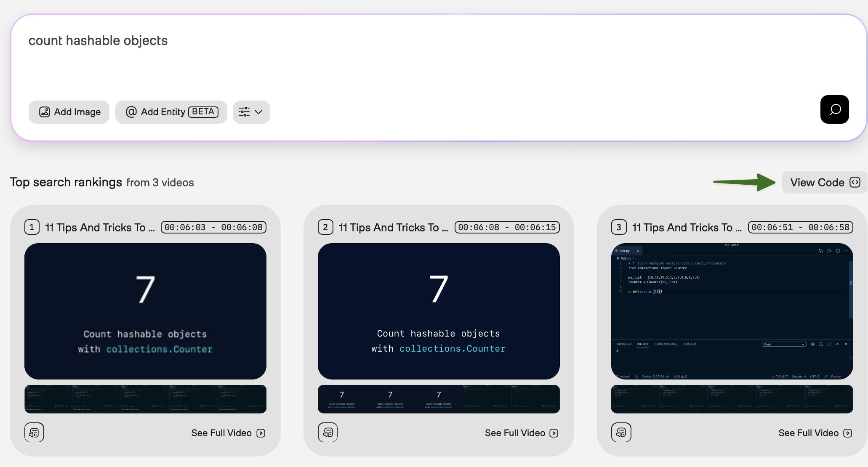Viewport: 868px width, 467px height.
Task: Open See Full Video for result 1
Action: (x=228, y=433)
